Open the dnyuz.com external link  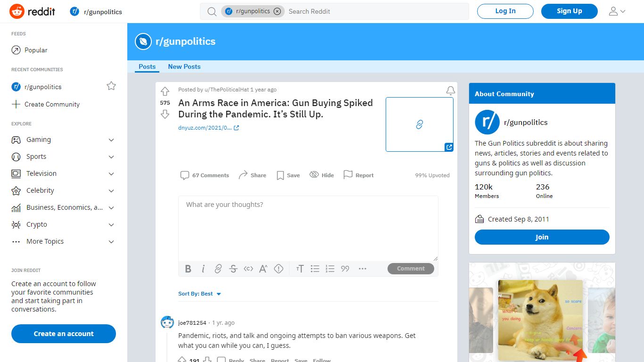(x=208, y=128)
